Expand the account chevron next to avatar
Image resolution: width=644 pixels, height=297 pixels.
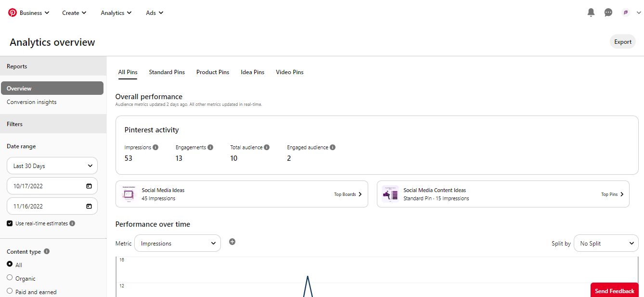639,13
